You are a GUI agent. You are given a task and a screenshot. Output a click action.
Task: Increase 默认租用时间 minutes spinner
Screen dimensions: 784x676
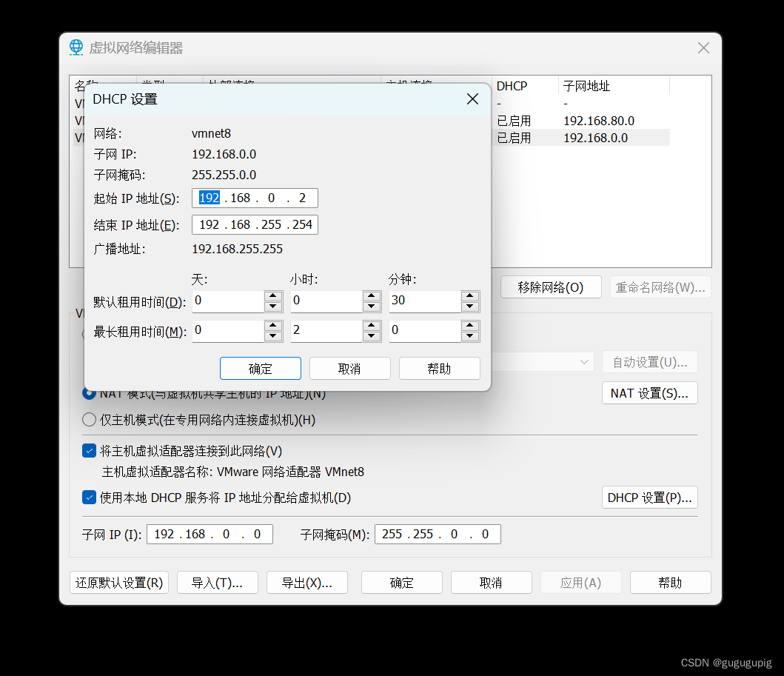(x=470, y=296)
